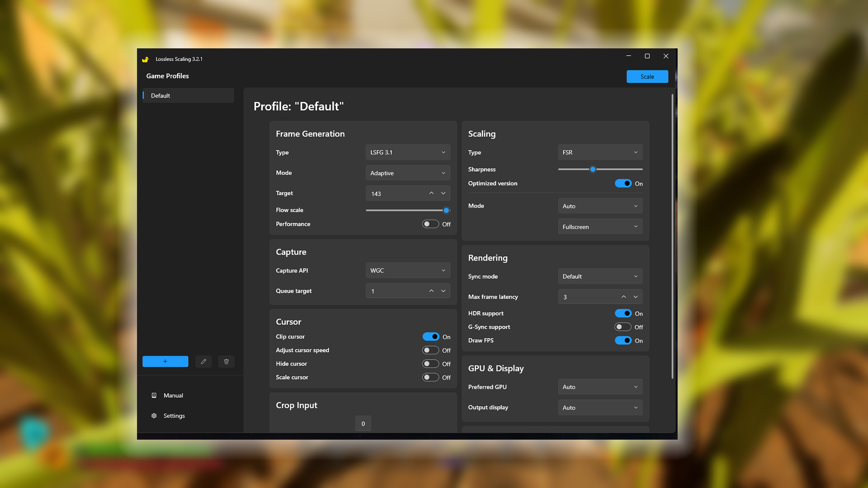868x488 pixels.
Task: Click the trash delete profile icon
Action: (x=226, y=361)
